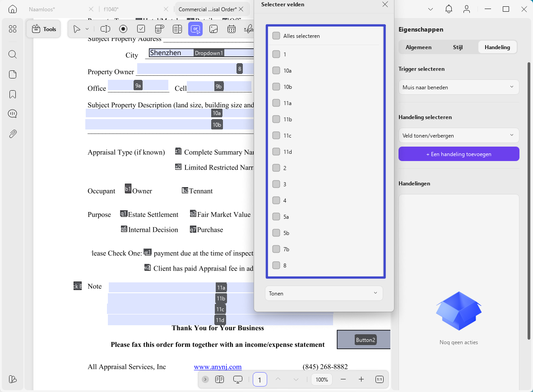Zoom out with the minus button
This screenshot has width=533, height=392.
(343, 379)
